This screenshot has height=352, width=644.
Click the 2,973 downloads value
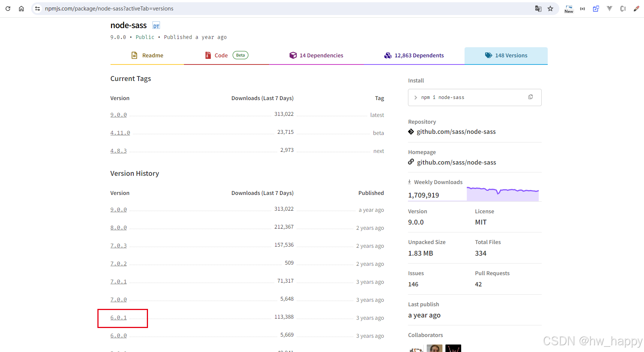pos(287,150)
